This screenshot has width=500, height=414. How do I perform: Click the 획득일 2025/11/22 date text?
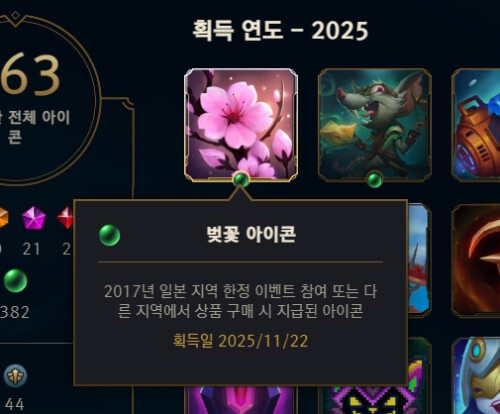tap(240, 341)
